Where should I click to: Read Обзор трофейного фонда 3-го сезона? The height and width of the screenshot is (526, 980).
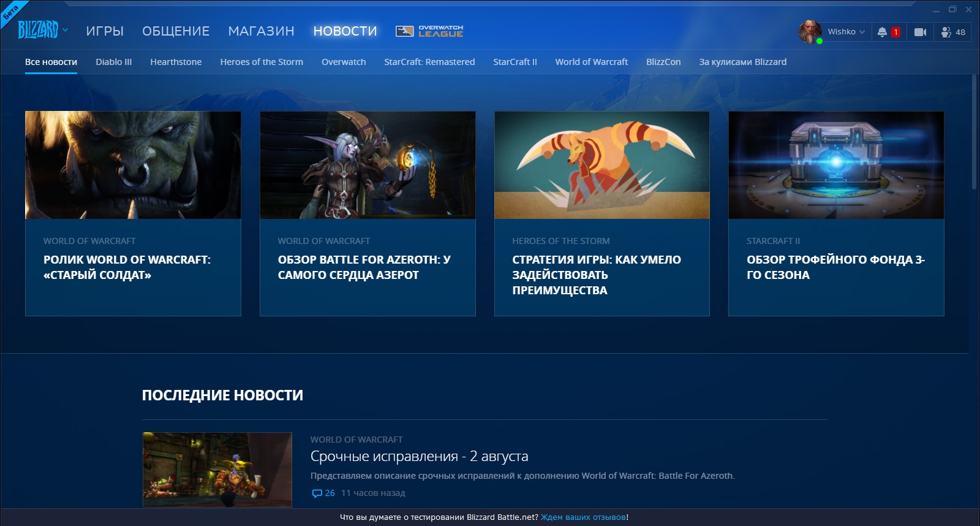pyautogui.click(x=835, y=267)
